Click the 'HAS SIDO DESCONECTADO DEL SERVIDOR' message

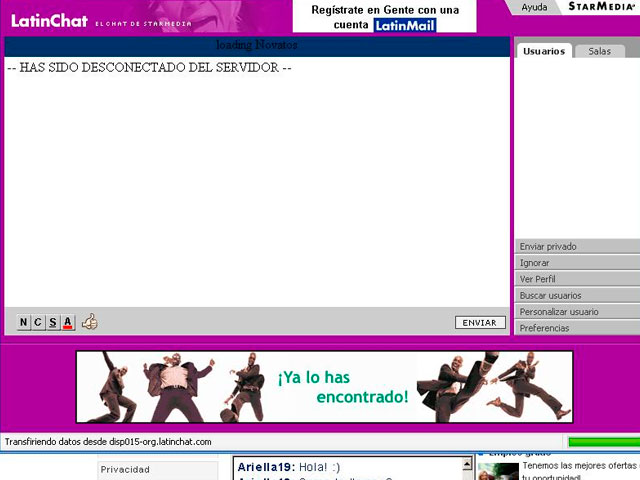[x=149, y=67]
